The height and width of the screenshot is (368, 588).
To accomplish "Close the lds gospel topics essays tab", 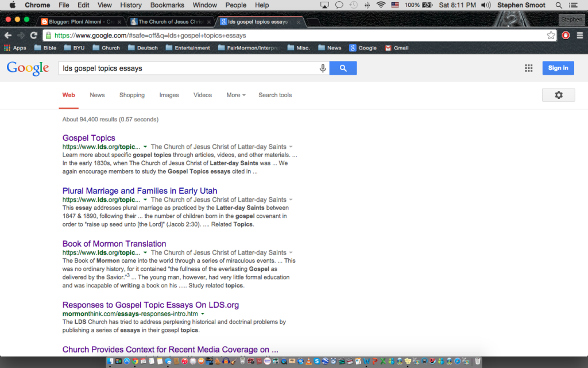I will click(299, 22).
